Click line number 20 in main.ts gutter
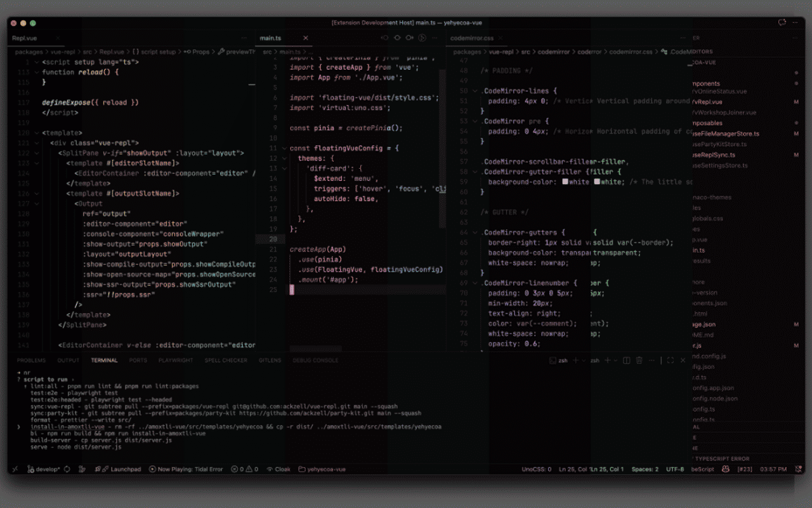 click(x=273, y=239)
